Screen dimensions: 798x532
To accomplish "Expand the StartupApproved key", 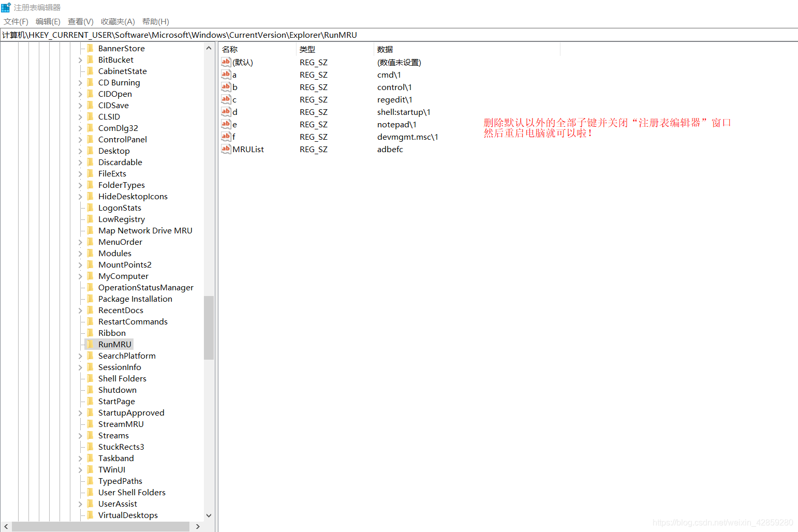I will pos(80,413).
